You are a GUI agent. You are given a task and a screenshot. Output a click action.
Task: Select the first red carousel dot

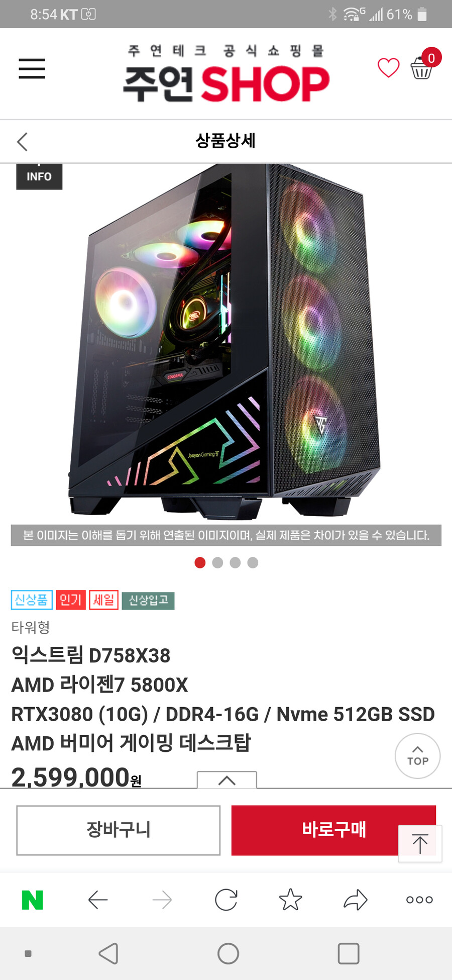pos(200,562)
